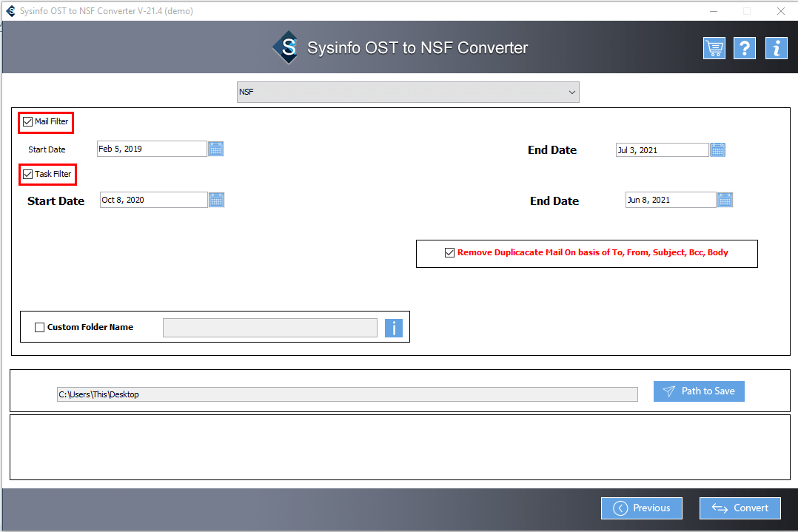Uncheck the Task Filter checkbox

tap(28, 174)
